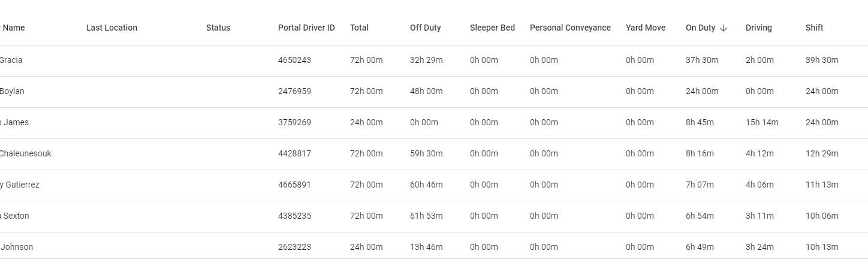Sort by Off Duty column header
The height and width of the screenshot is (278, 868).
(x=425, y=28)
